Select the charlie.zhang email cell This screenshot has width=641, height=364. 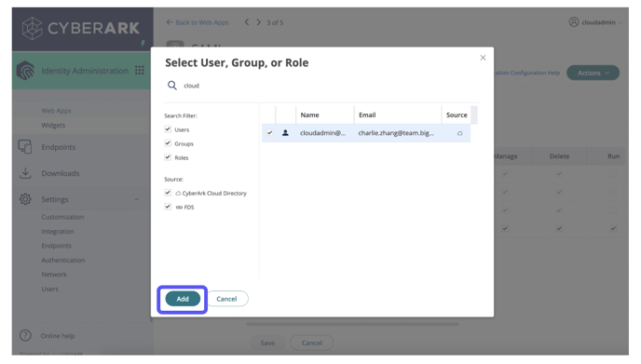(x=396, y=133)
